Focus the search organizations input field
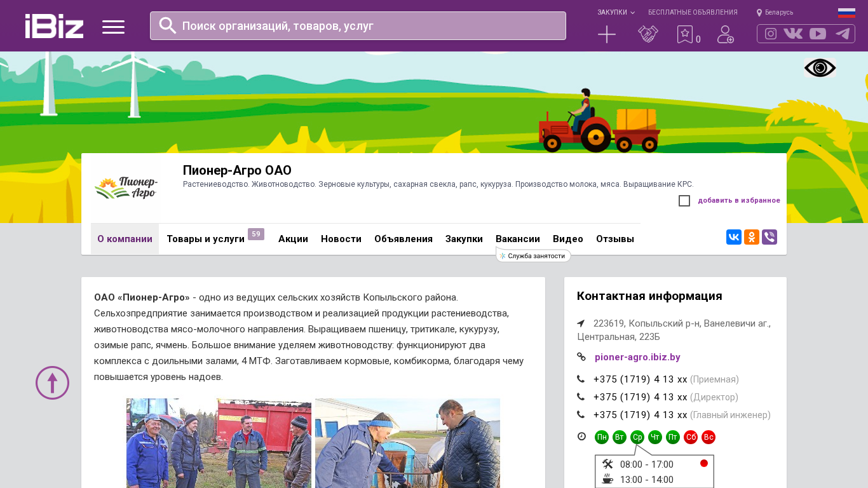The width and height of the screenshot is (868, 488). [358, 25]
